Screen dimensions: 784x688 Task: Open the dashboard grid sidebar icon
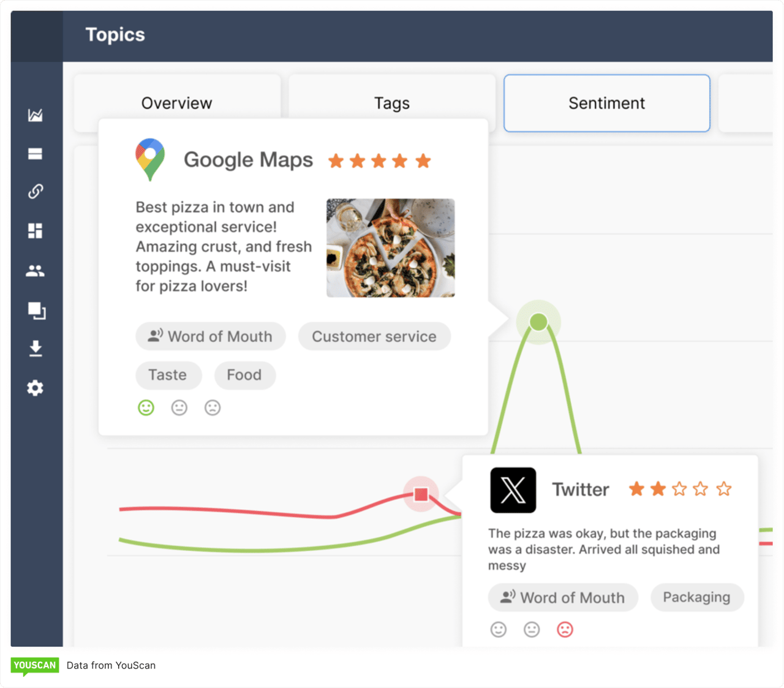(x=36, y=231)
